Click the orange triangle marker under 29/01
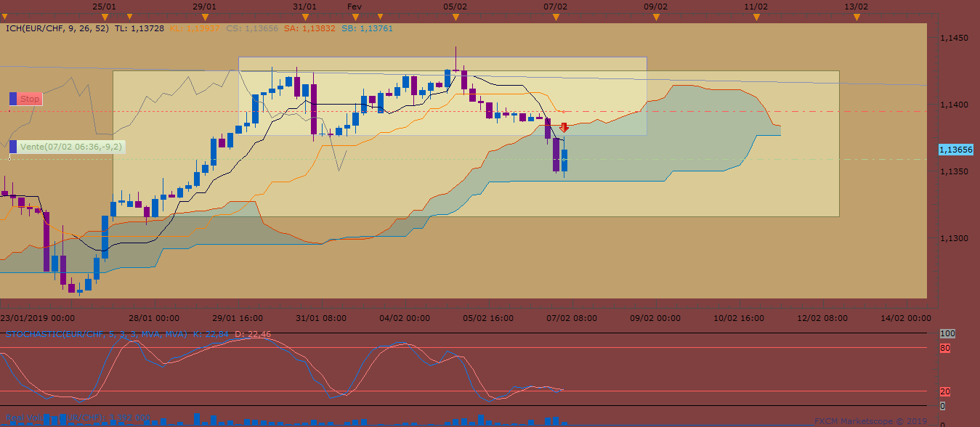This screenshot has height=427, width=980. coord(206,17)
